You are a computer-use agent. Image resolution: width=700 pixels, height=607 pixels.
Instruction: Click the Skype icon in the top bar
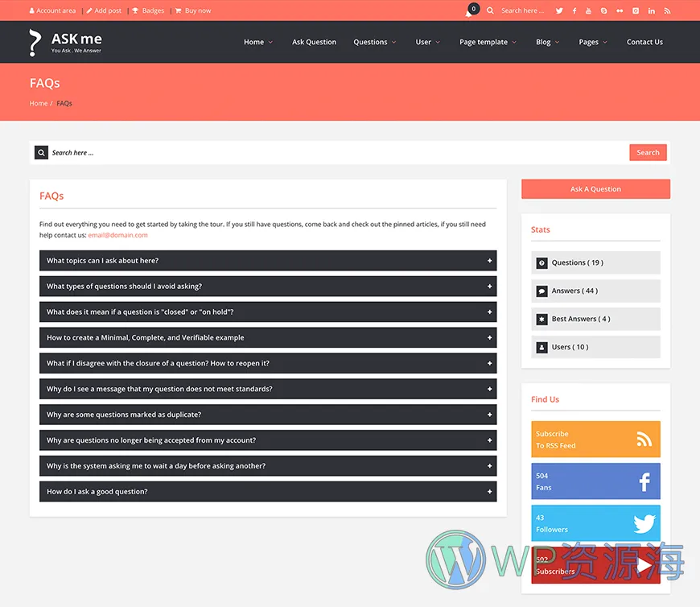(603, 10)
